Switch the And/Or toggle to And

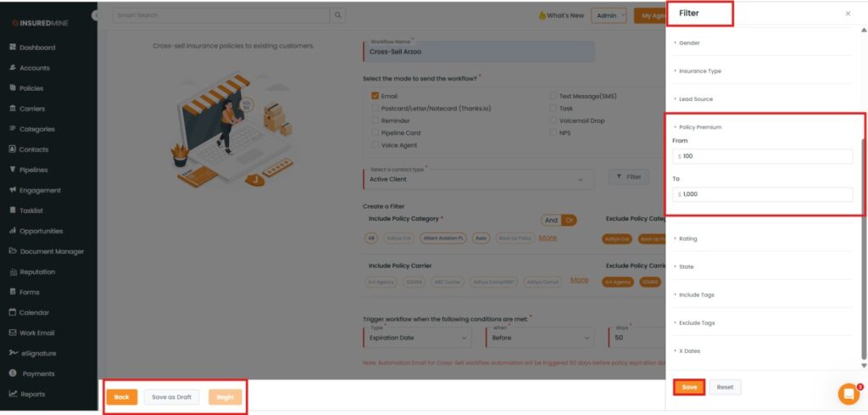click(x=551, y=221)
